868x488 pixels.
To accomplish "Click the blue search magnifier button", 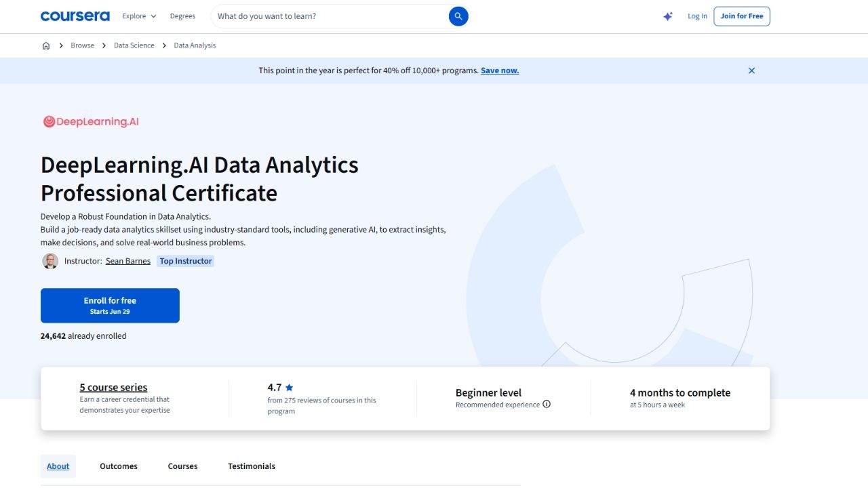I will pos(458,16).
